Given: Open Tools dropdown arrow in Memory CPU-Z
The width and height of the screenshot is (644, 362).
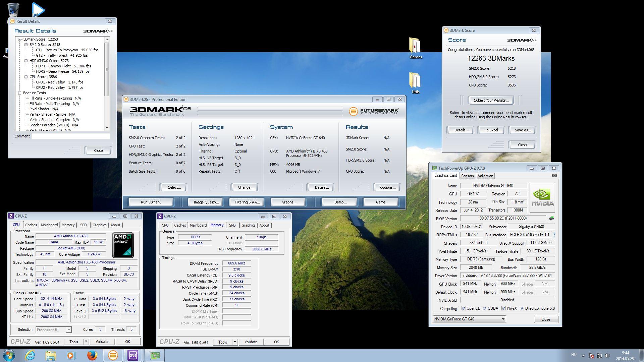Looking at the screenshot, I should click(235, 342).
